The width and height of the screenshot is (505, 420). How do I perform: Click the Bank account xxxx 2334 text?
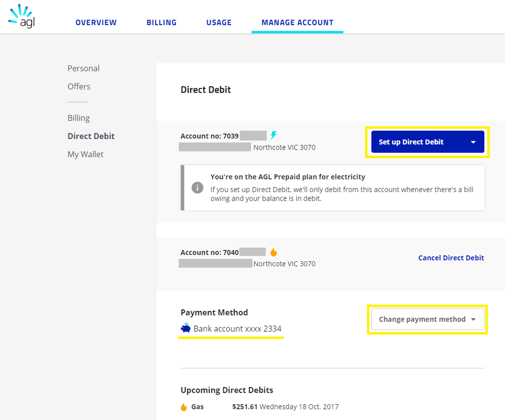237,329
